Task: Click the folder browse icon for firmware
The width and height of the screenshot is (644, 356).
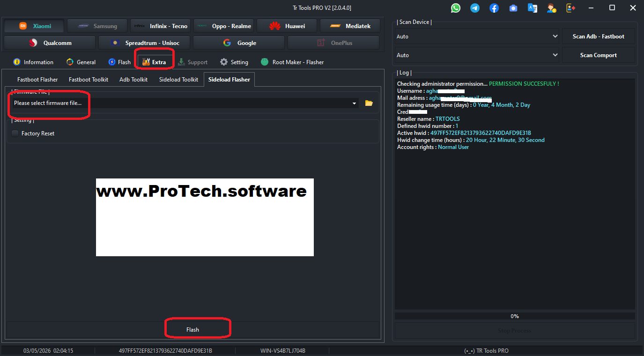Action: tap(369, 103)
